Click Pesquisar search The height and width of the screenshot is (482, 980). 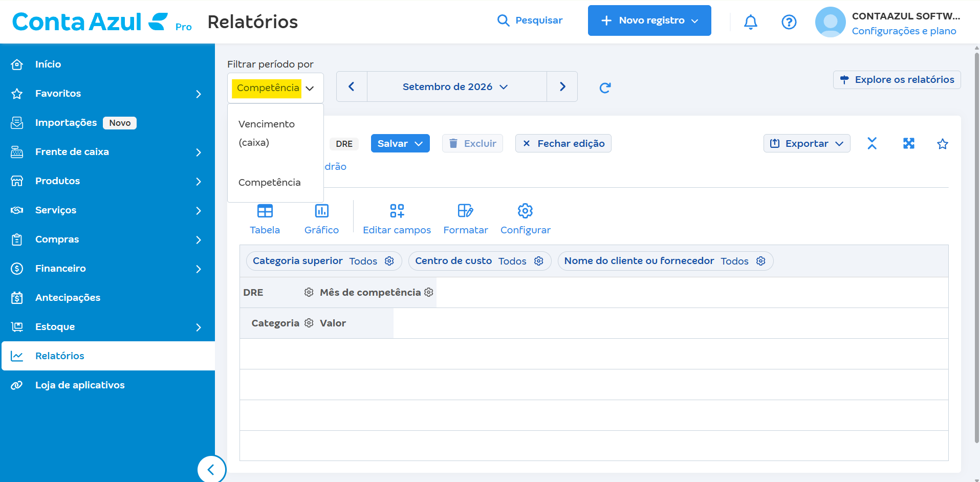click(530, 20)
